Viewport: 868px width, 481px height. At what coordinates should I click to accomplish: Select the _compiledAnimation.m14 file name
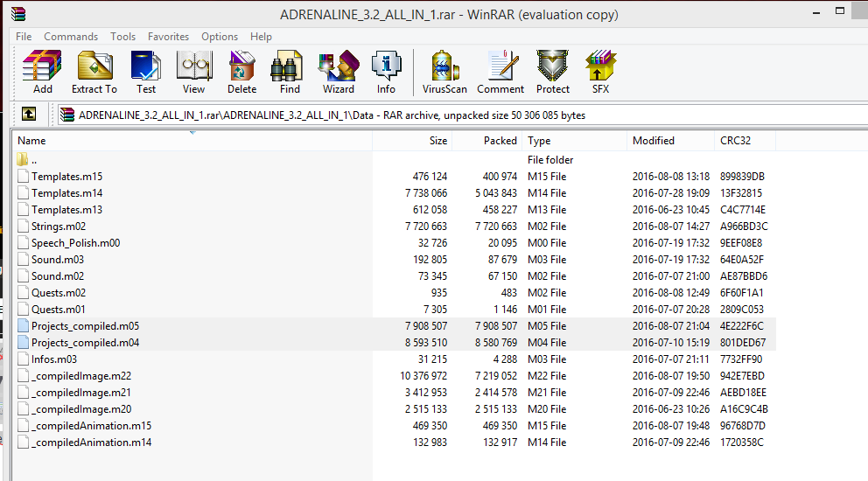pos(91,442)
